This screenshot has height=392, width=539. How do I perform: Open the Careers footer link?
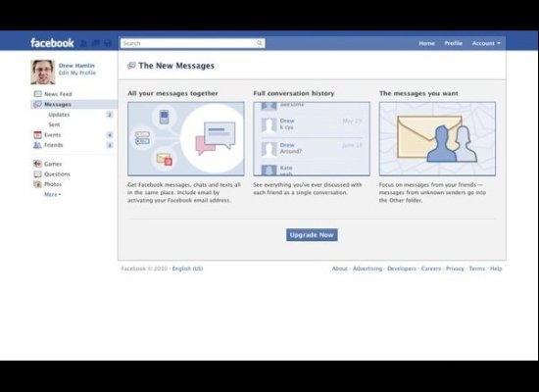click(431, 269)
